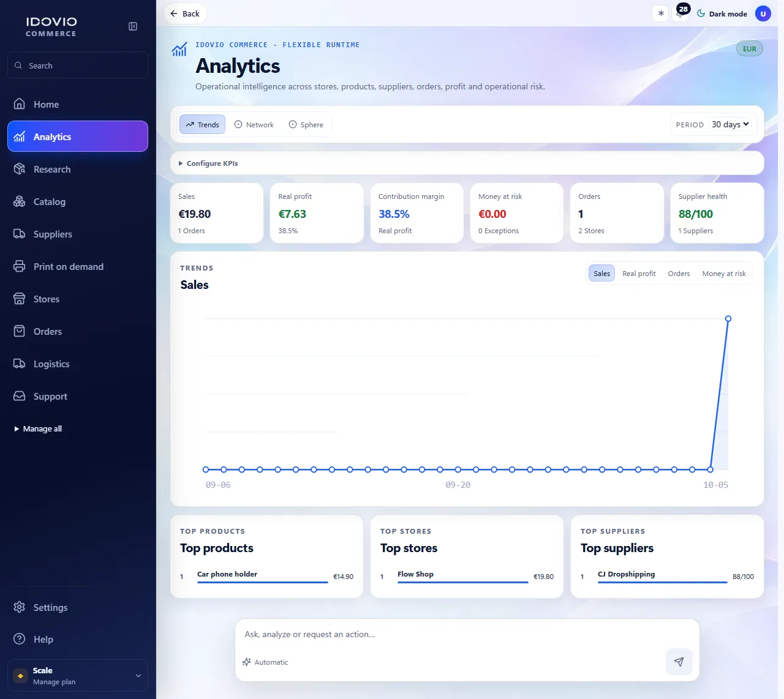Toggle Dark mode

click(x=722, y=13)
